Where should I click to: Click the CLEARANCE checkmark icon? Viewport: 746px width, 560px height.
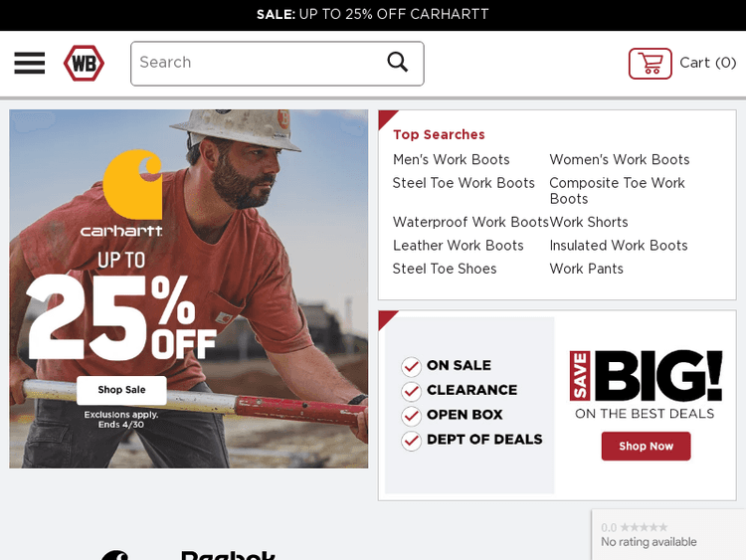[411, 391]
